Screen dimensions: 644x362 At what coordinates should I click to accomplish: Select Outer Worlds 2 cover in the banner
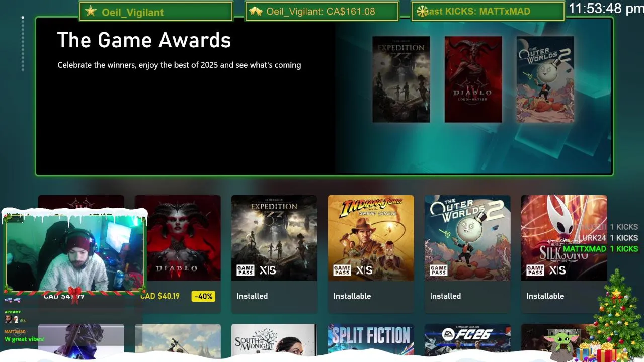pos(545,79)
